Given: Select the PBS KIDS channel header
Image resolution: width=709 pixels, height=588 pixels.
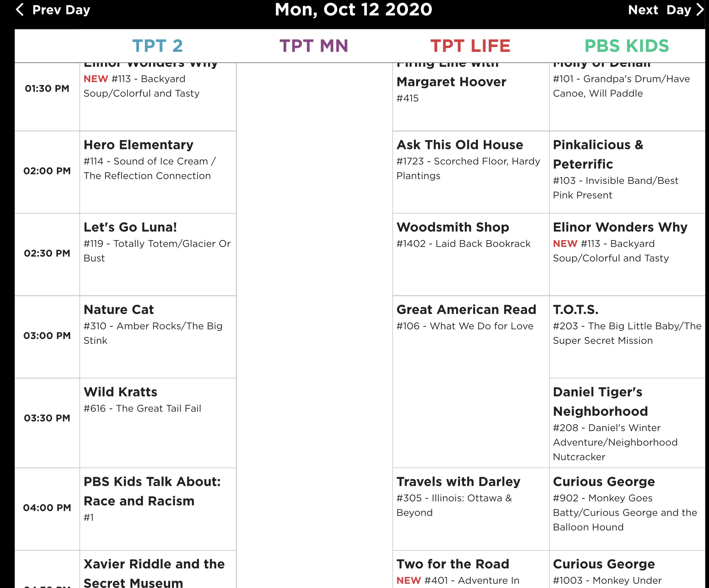Looking at the screenshot, I should [626, 46].
